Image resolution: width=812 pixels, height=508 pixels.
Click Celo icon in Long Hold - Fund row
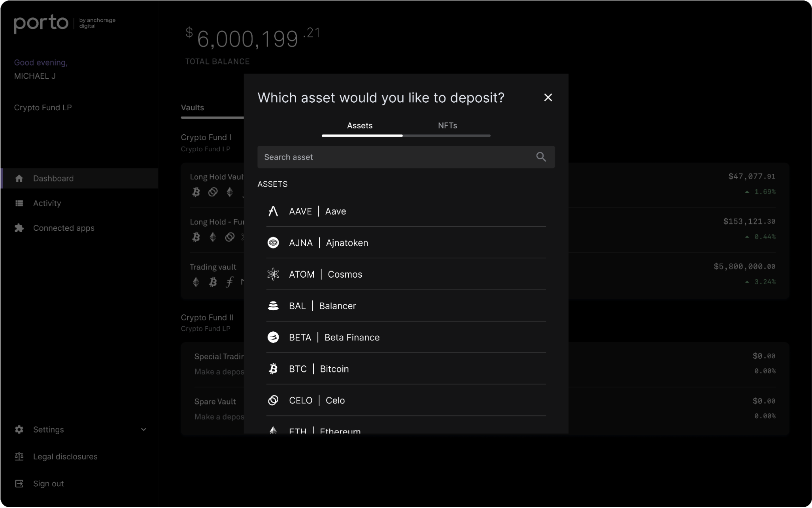point(230,237)
